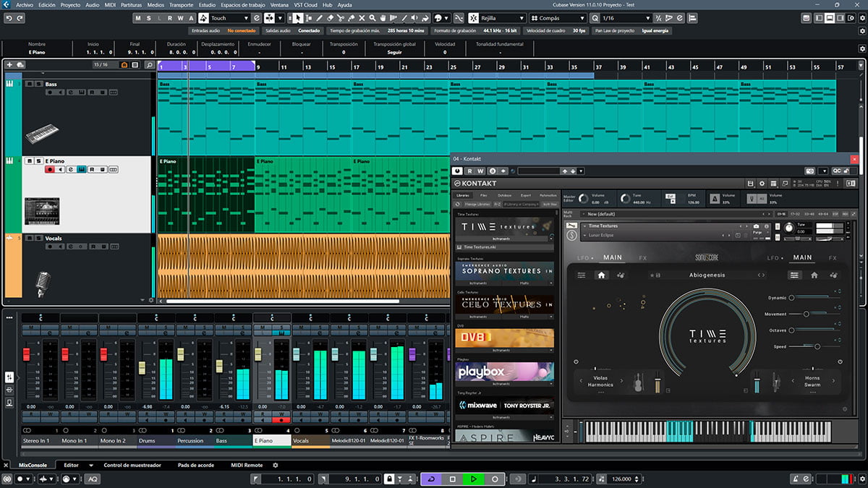Open the left FX tab in Time Textures

tap(643, 258)
